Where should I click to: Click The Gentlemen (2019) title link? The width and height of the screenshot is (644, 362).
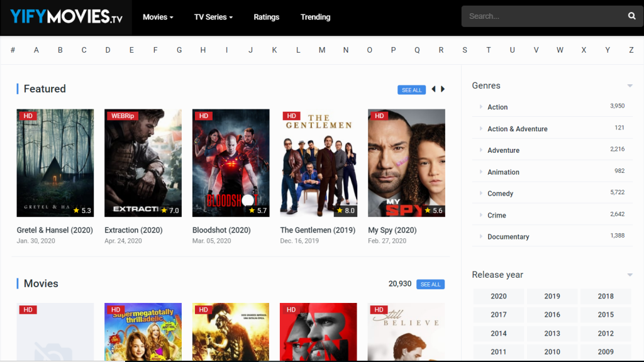click(x=318, y=230)
